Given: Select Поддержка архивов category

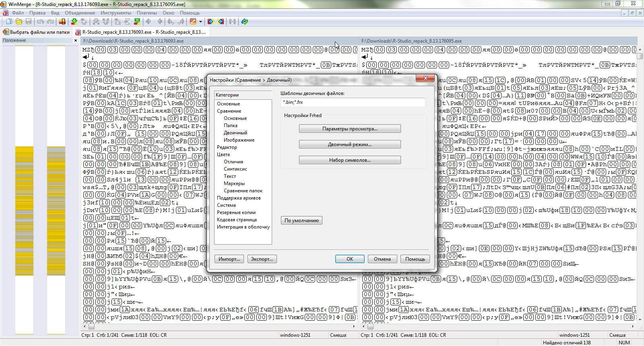Looking at the screenshot, I should [239, 198].
